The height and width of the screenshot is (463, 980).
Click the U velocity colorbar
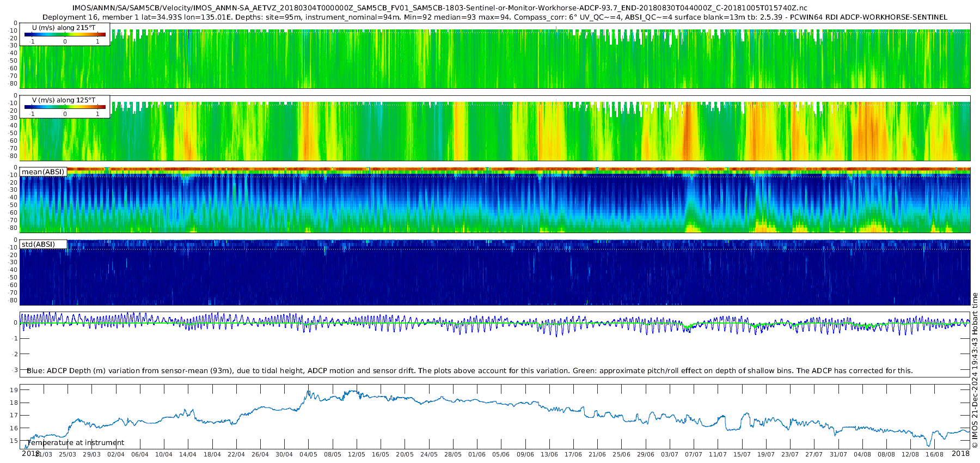[65, 34]
